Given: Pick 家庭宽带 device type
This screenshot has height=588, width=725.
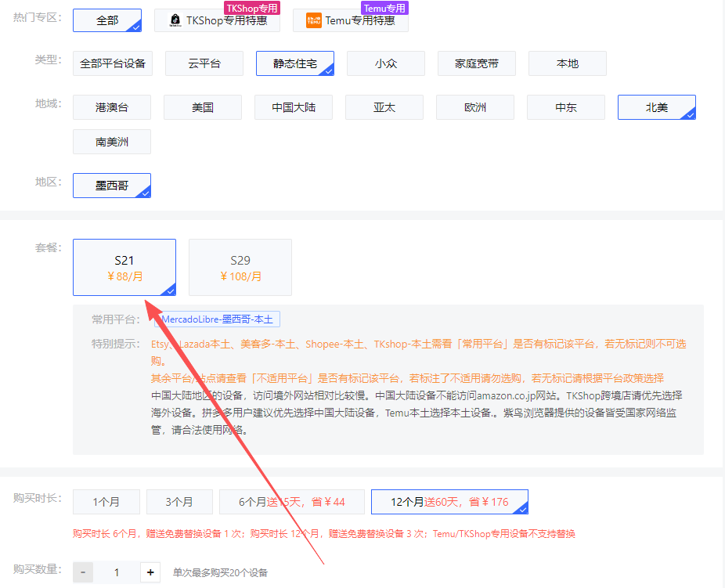Looking at the screenshot, I should point(476,64).
